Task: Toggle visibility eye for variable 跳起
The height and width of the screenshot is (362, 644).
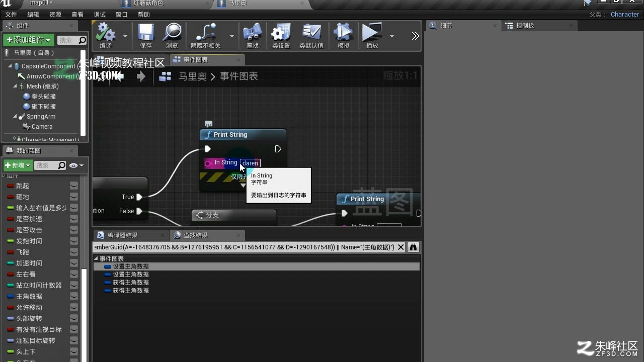Action: tap(74, 186)
